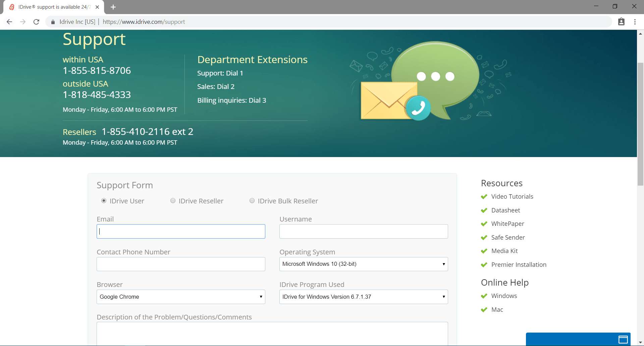The image size is (644, 346).
Task: View site security lock info
Action: (53, 22)
